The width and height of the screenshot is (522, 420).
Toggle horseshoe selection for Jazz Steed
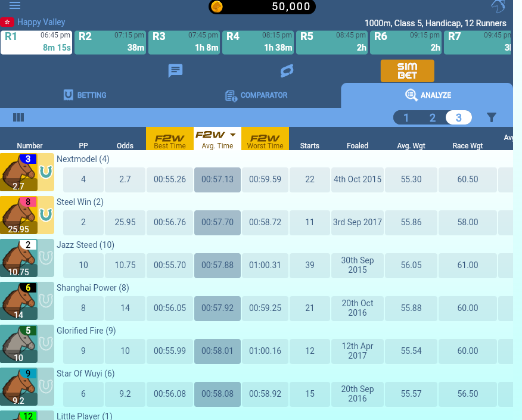[x=46, y=258]
